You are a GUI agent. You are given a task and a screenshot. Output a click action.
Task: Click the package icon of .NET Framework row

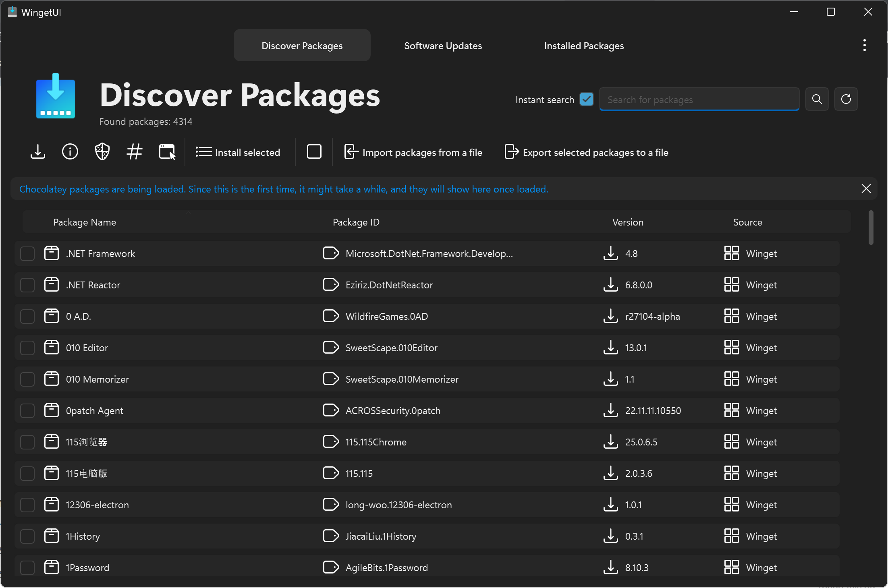52,253
